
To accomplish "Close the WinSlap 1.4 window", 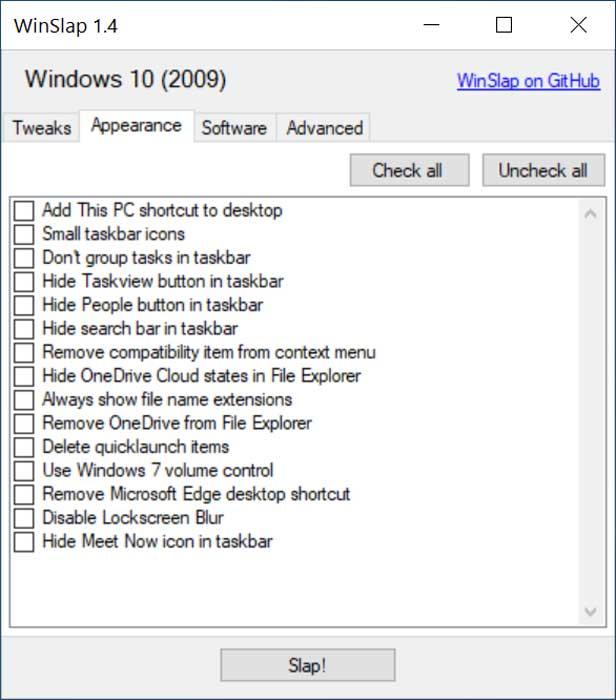I will [579, 25].
